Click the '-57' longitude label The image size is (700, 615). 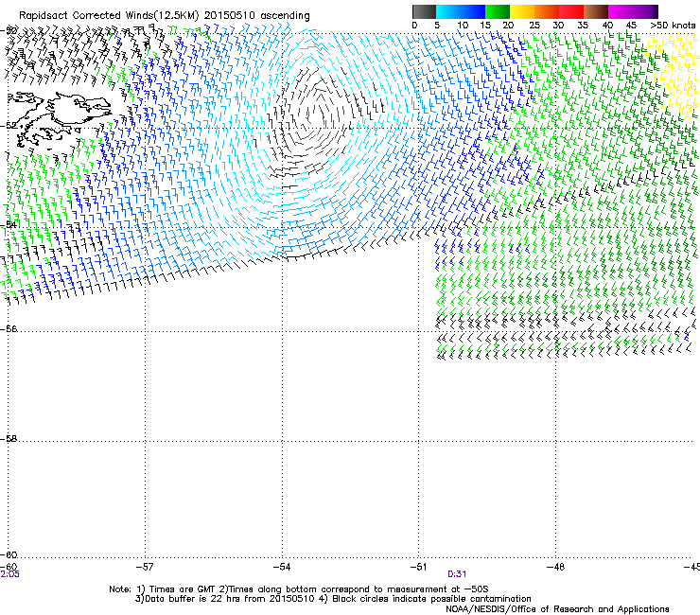click(145, 567)
